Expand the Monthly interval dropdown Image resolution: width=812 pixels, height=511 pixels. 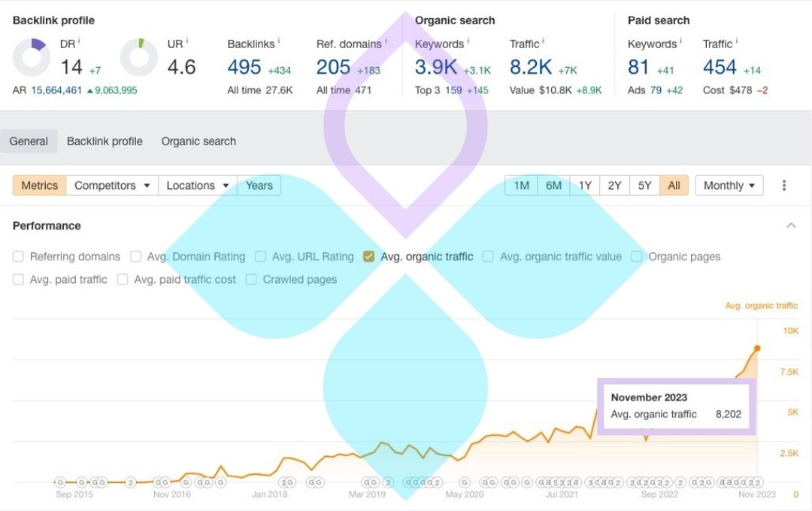click(729, 186)
